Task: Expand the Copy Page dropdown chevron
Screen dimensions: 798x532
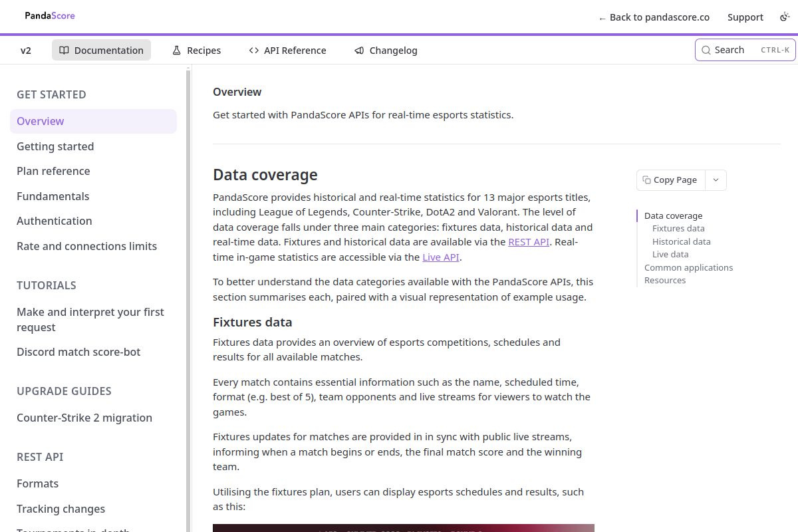Action: point(716,180)
